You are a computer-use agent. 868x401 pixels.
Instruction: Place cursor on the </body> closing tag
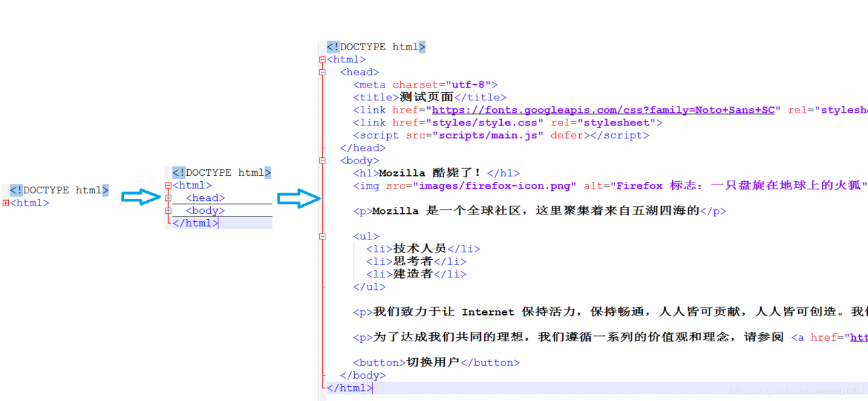tap(363, 375)
